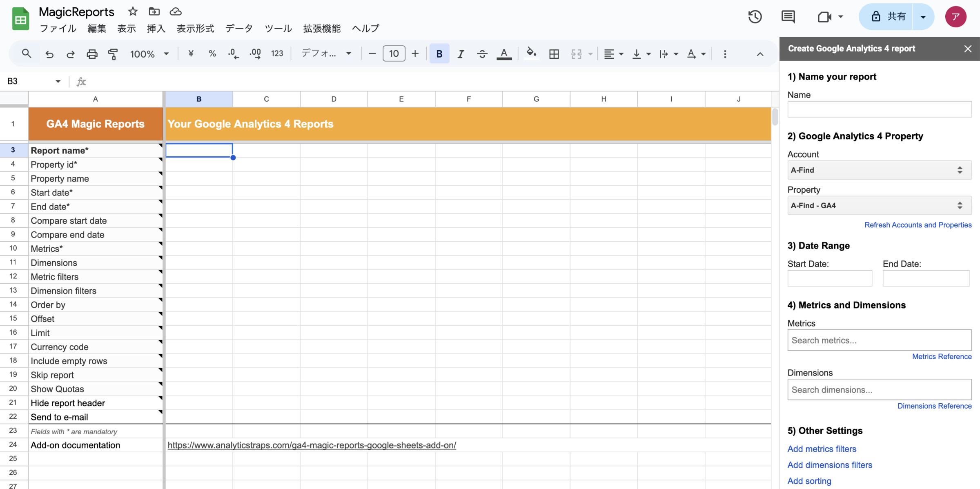Open the 表示形式 menu

[x=195, y=29]
